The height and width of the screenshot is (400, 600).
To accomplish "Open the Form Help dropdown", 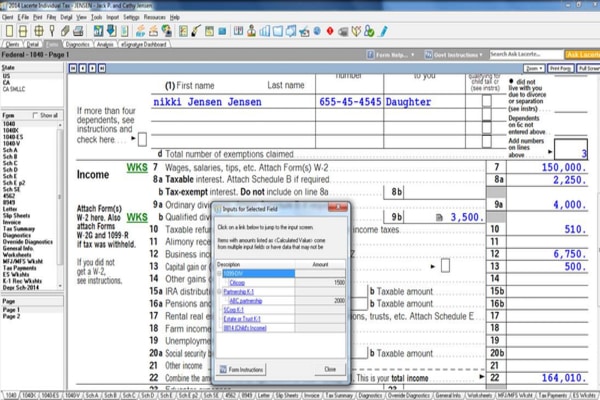I will point(391,55).
